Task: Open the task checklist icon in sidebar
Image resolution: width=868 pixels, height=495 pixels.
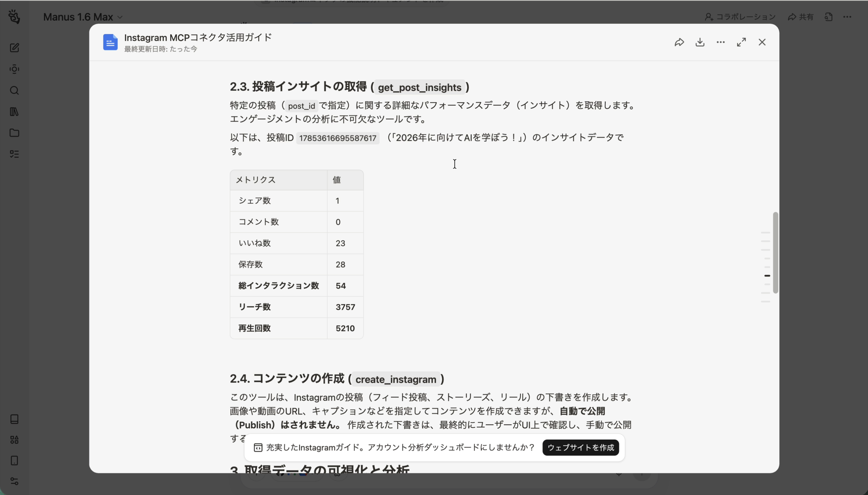Action: click(x=14, y=154)
